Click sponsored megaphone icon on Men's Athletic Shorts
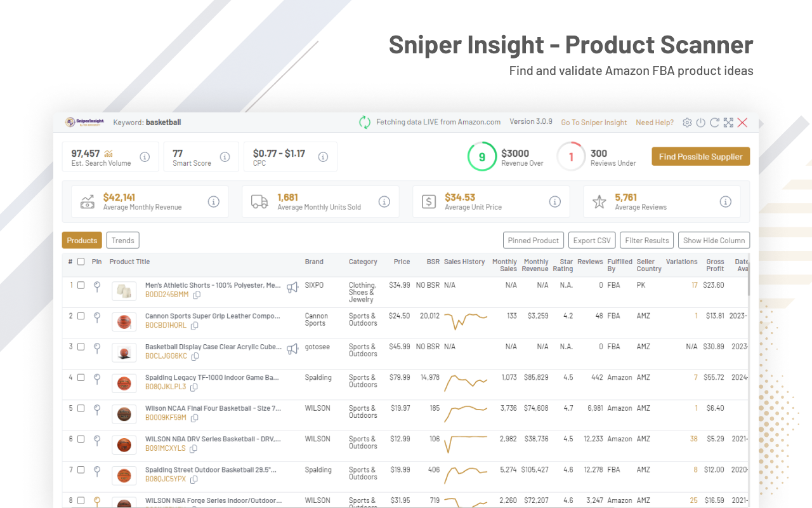This screenshot has width=812, height=508. (292, 288)
